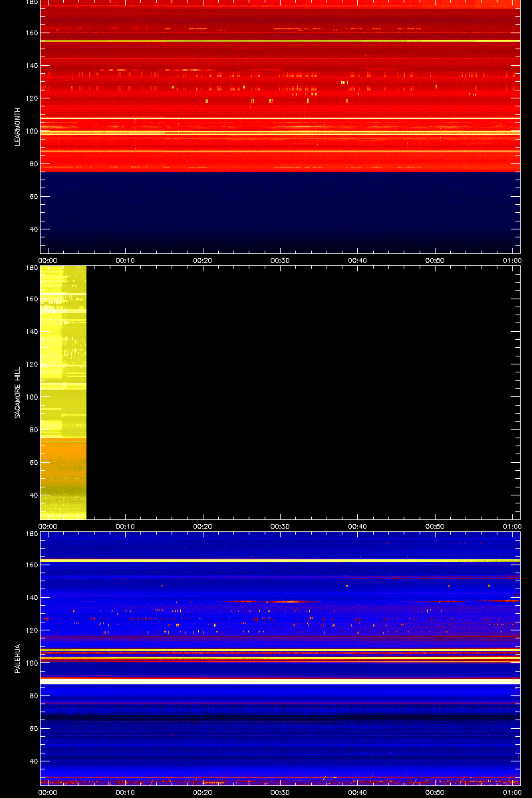The width and height of the screenshot is (532, 798).
Task: Click 01:00 time label below Palehua plot
Action: [x=512, y=792]
